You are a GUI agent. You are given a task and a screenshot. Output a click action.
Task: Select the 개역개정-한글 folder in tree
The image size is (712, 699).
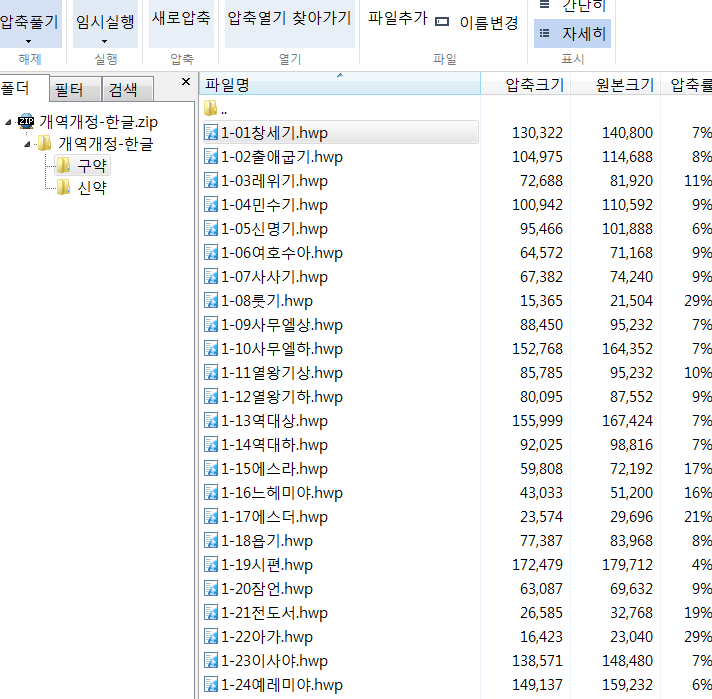tap(106, 144)
